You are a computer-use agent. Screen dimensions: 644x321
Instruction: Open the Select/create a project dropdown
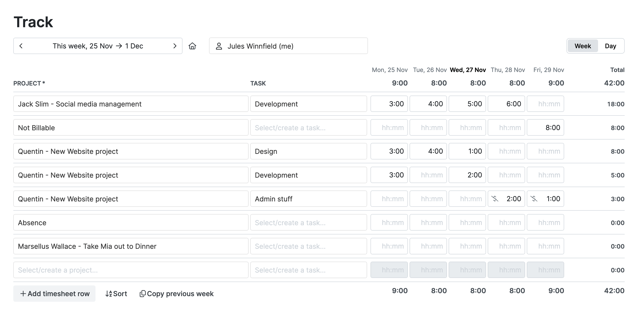130,270
